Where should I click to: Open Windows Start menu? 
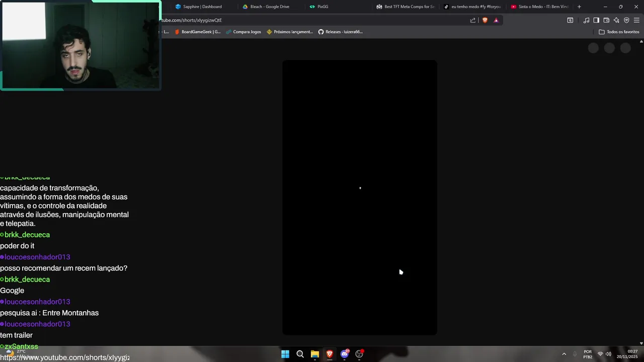[x=285, y=354]
